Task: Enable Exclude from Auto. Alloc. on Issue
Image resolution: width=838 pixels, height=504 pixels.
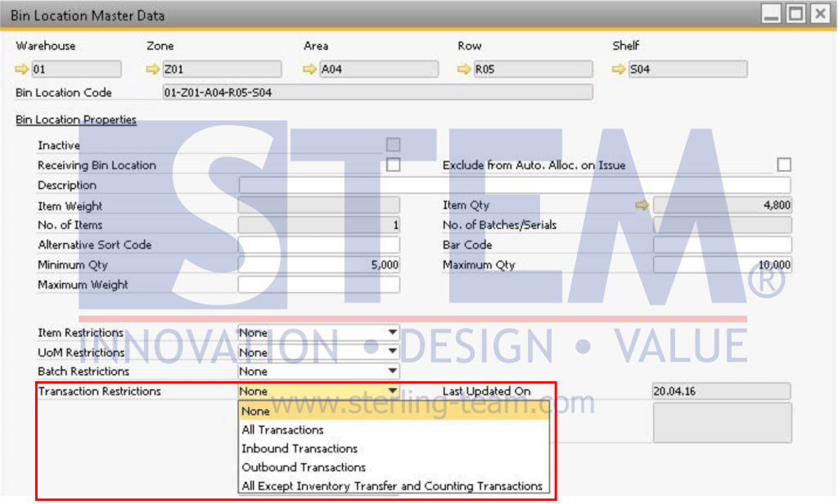Action: 783,164
